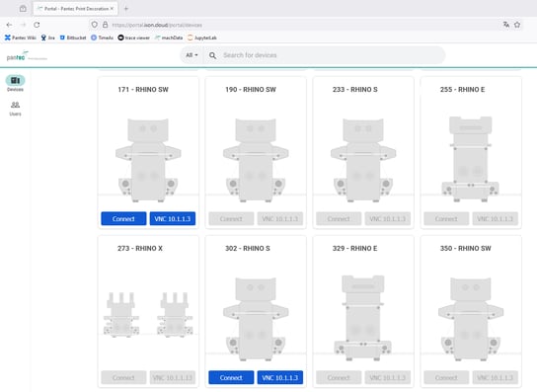Click the magnifier search icon
Viewport: 537px width, 392px height.
pyautogui.click(x=212, y=55)
